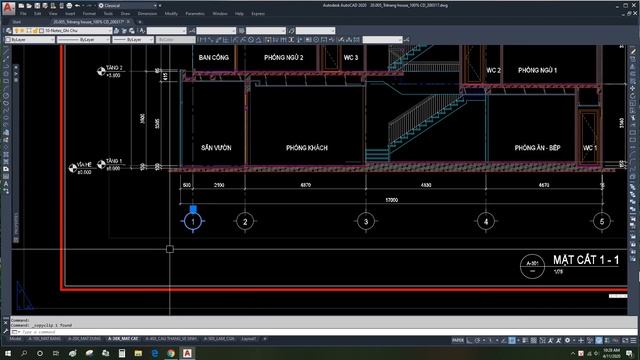Close the command line with its X icon

pos(5,322)
